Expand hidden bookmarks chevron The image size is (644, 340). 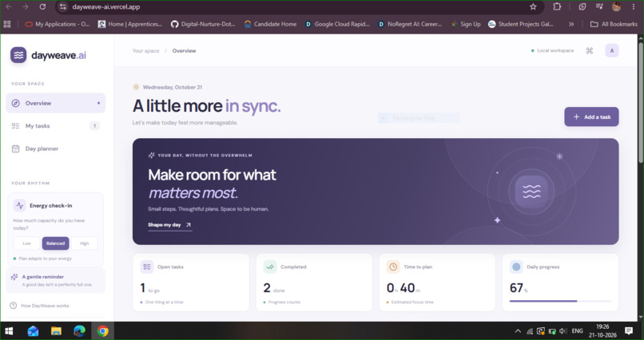pyautogui.click(x=571, y=24)
